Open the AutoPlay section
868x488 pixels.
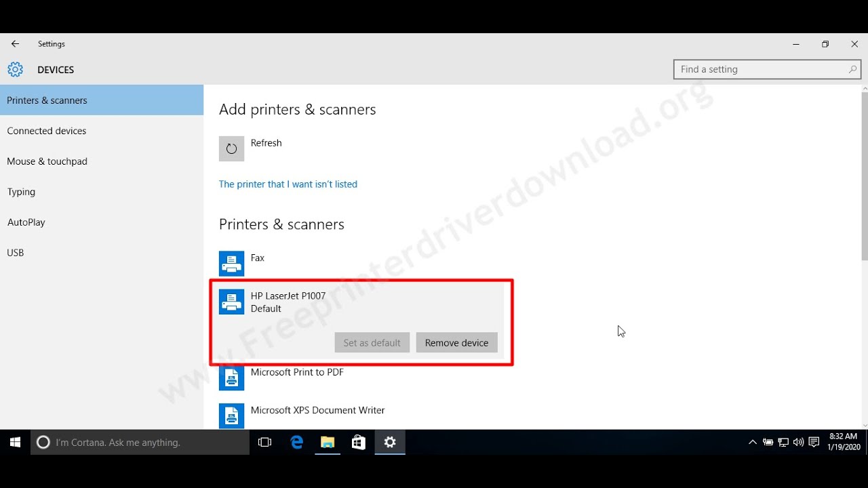(x=102, y=222)
